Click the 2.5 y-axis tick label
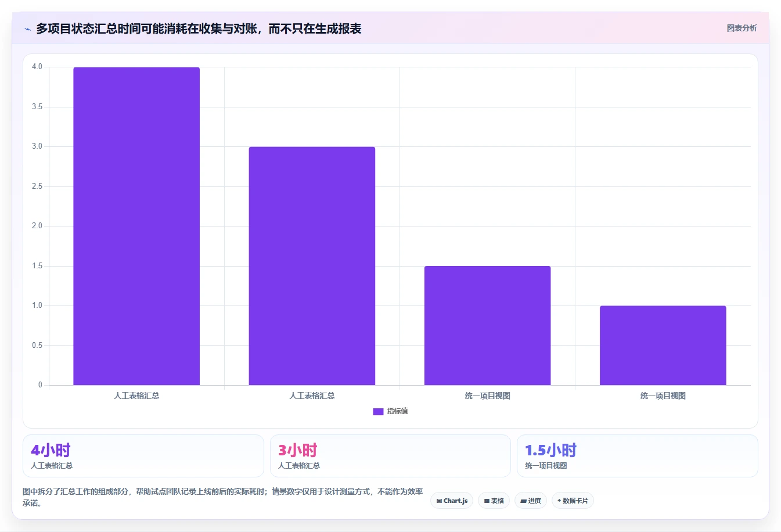The image size is (781, 532). click(37, 186)
